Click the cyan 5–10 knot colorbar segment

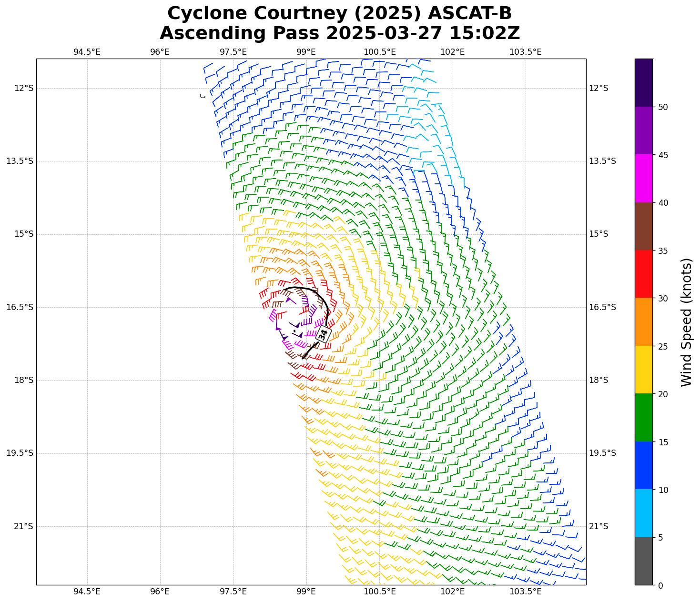coord(643,513)
